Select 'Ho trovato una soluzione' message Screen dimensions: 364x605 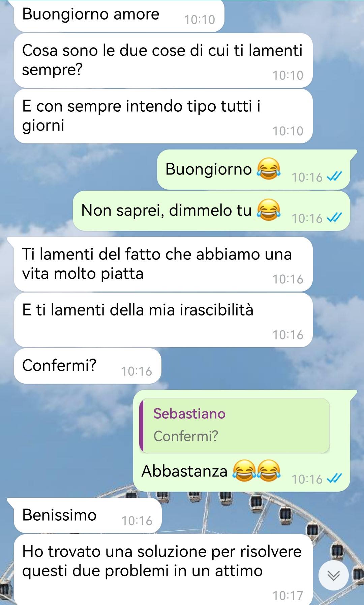point(163,570)
